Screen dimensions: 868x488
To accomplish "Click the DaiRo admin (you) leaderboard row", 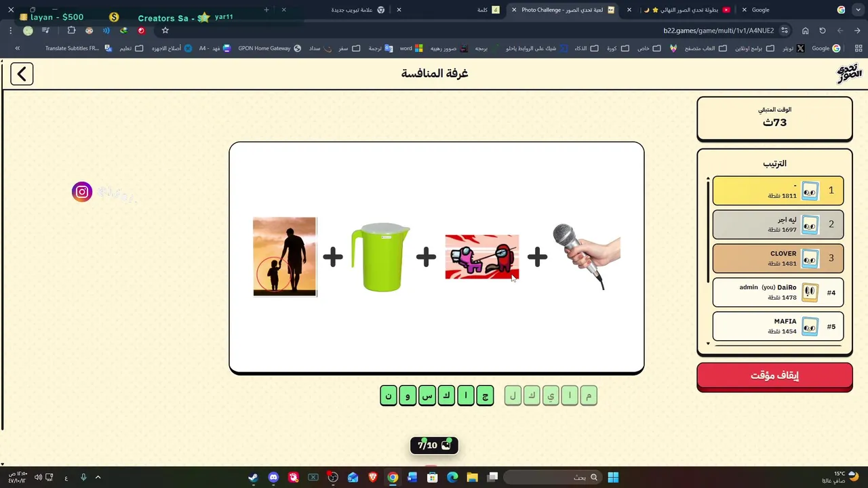I will tap(778, 292).
